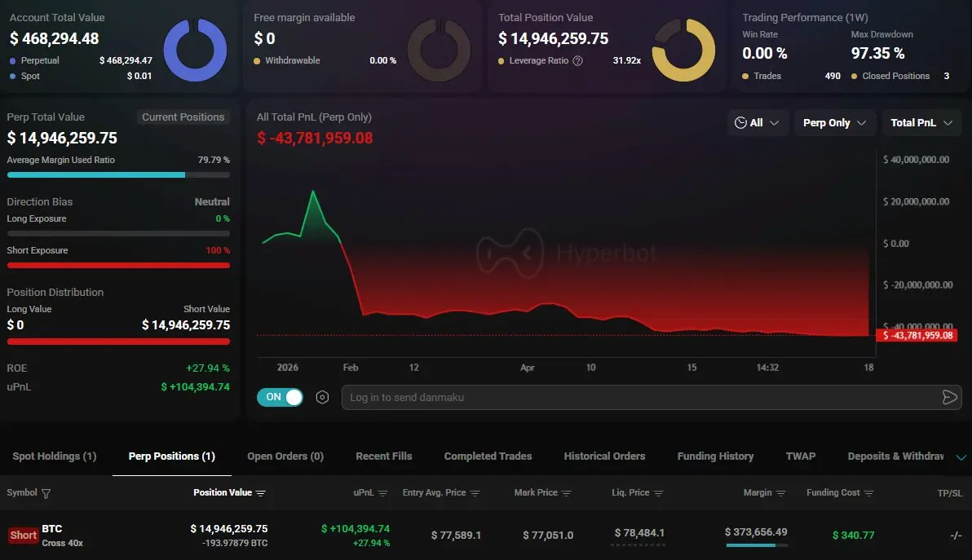Open the Perp Only dropdown

coord(834,122)
